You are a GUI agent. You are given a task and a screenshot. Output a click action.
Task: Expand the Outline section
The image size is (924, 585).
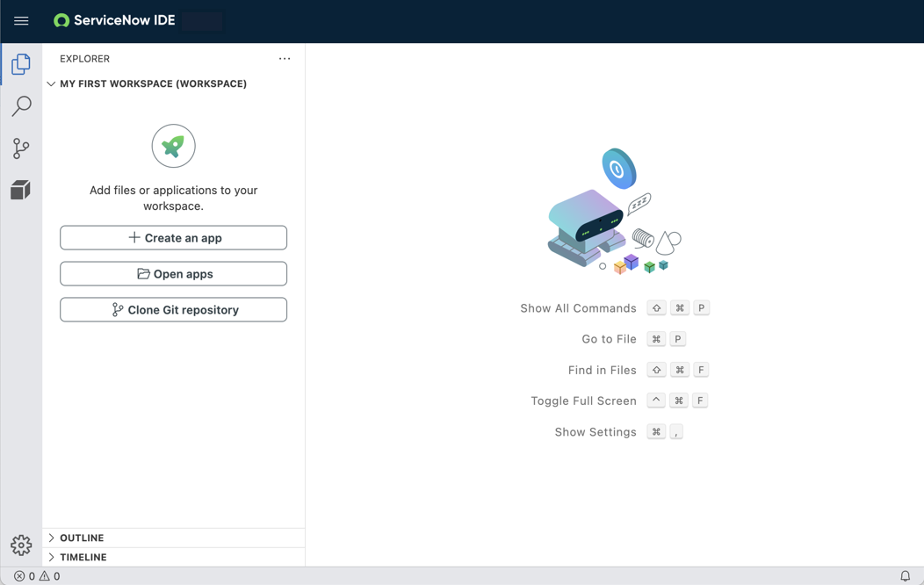pyautogui.click(x=173, y=538)
